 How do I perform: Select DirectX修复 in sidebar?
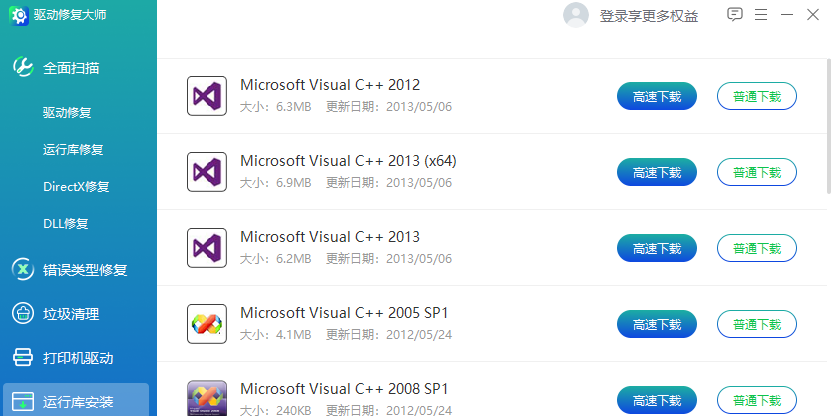76,187
